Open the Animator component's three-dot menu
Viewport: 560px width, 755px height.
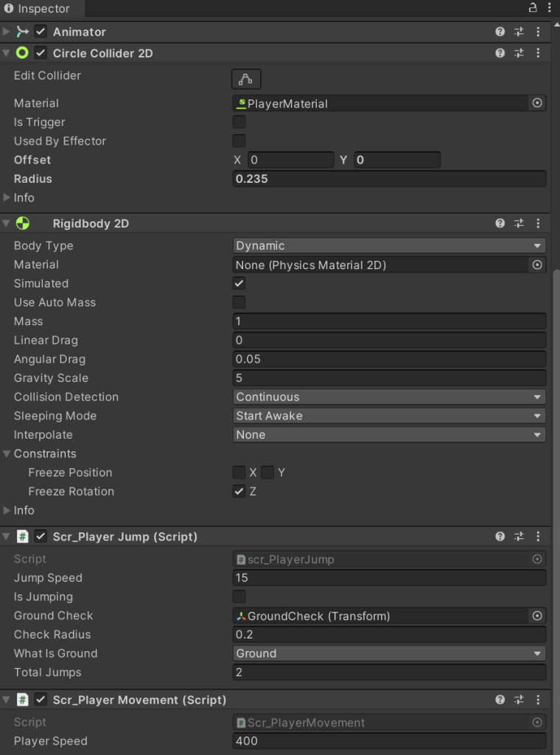[538, 32]
